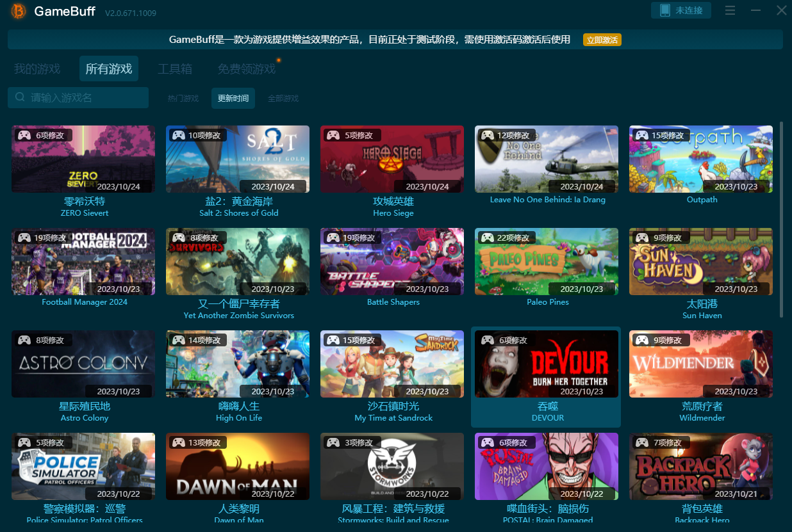Click the gamepad icon on My Time at Sandrock

tap(333, 340)
